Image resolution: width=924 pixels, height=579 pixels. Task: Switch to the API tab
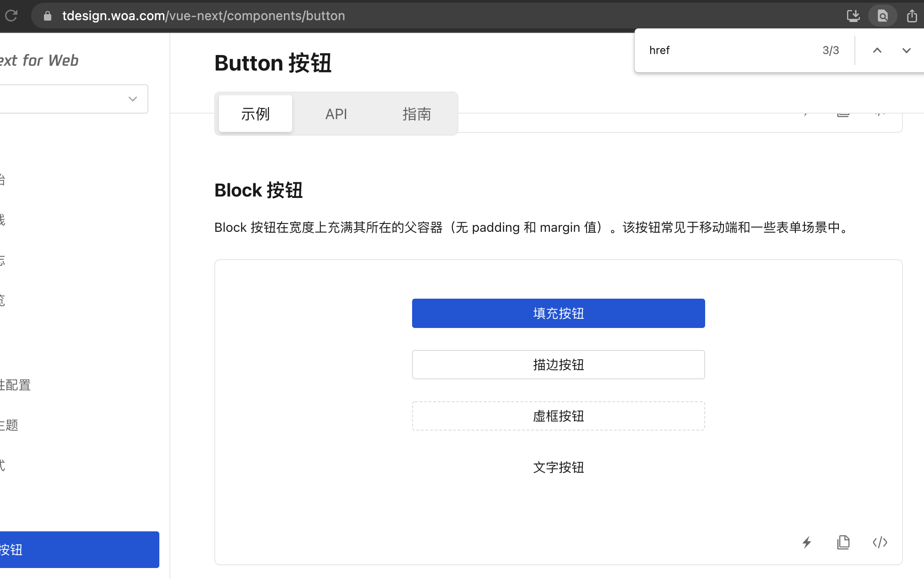coord(336,114)
